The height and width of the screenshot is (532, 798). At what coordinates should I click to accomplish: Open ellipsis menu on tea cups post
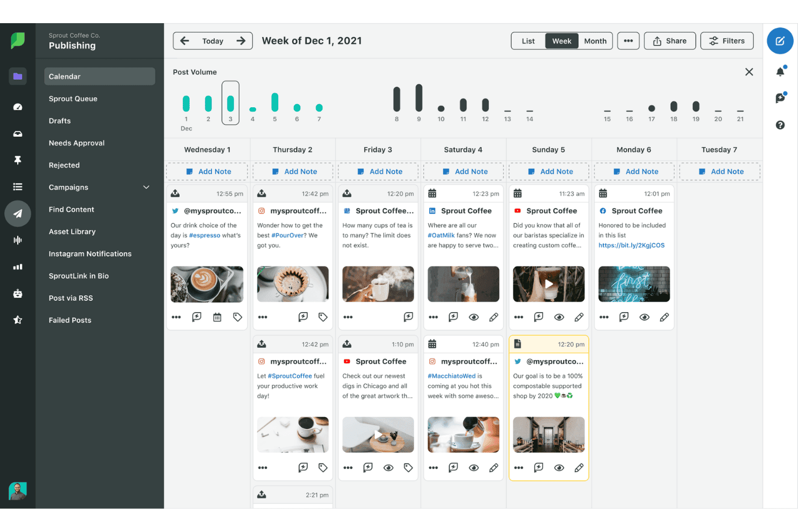point(348,317)
